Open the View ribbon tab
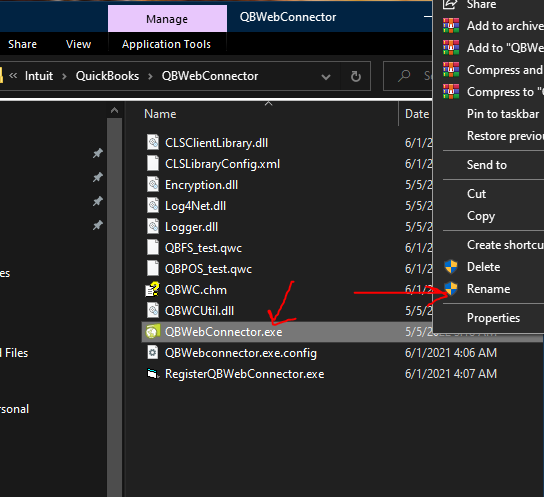The height and width of the screenshot is (497, 544). [x=78, y=44]
